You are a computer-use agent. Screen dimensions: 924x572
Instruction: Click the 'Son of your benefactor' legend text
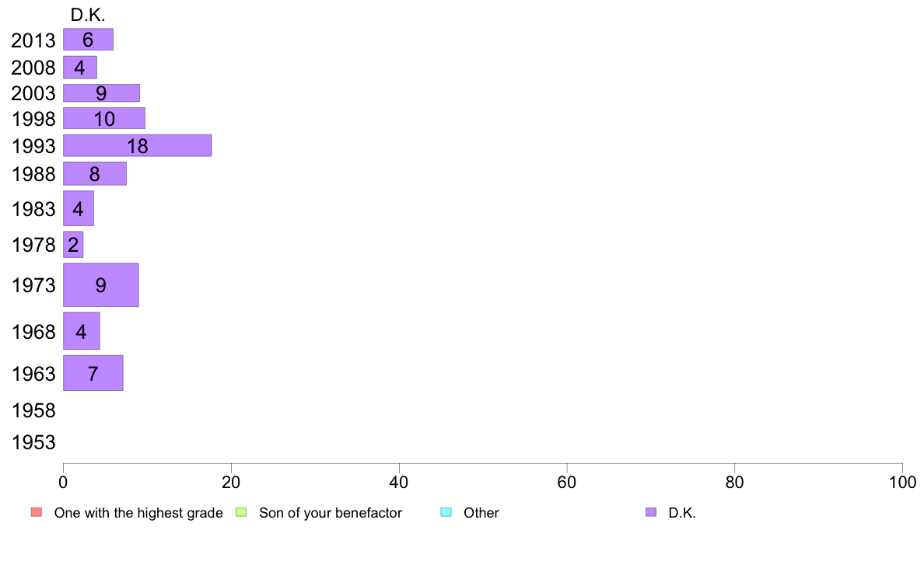pos(331,513)
